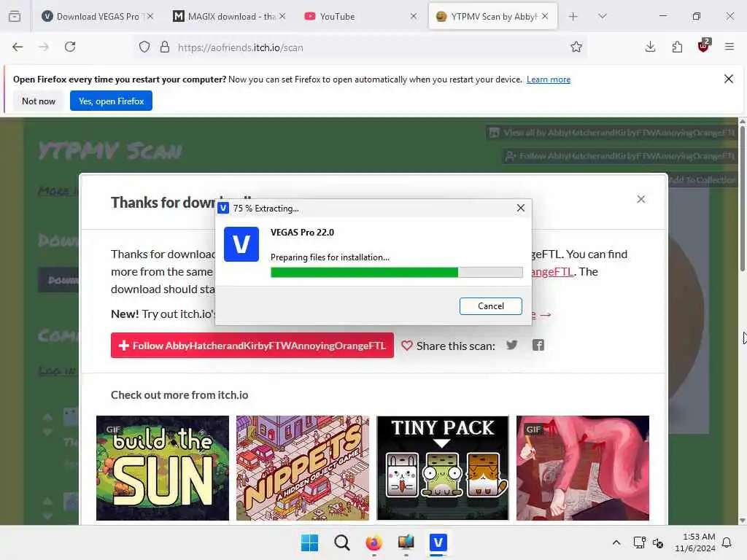
Task: Go back to previous page
Action: tap(18, 47)
